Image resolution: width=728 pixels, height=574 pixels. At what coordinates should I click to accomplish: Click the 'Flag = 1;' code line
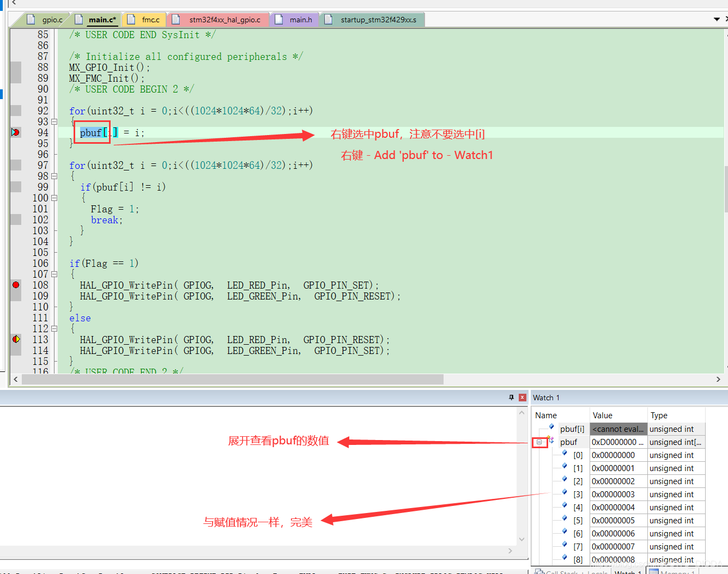tap(115, 209)
